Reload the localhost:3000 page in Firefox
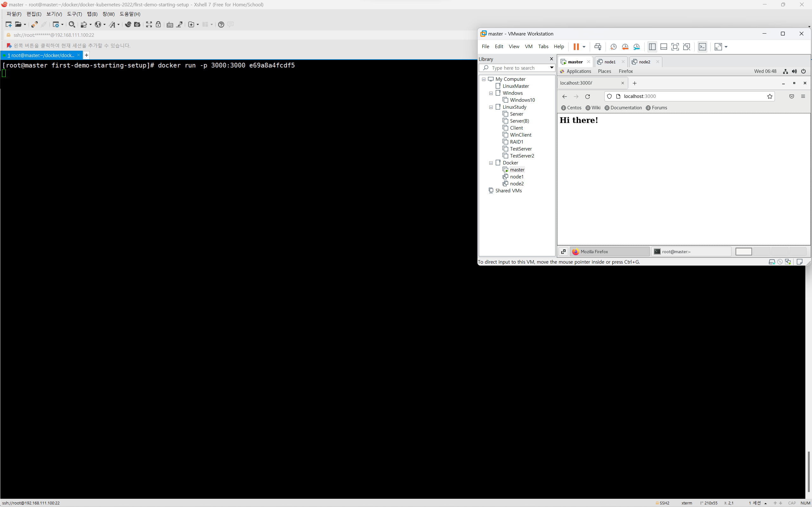Viewport: 812px width, 507px height. click(x=588, y=97)
